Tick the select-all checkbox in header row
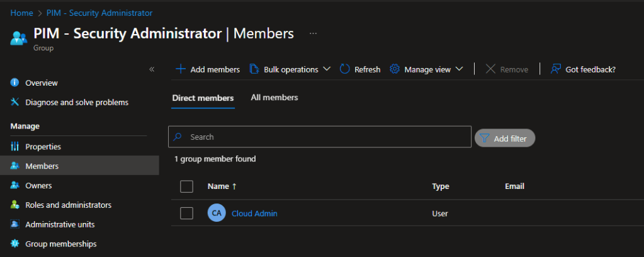The height and width of the screenshot is (257, 644). coord(186,186)
